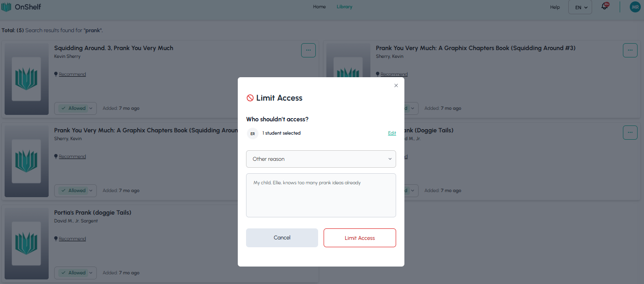The height and width of the screenshot is (284, 644).
Task: Click Edit link for selected student
Action: 392,133
